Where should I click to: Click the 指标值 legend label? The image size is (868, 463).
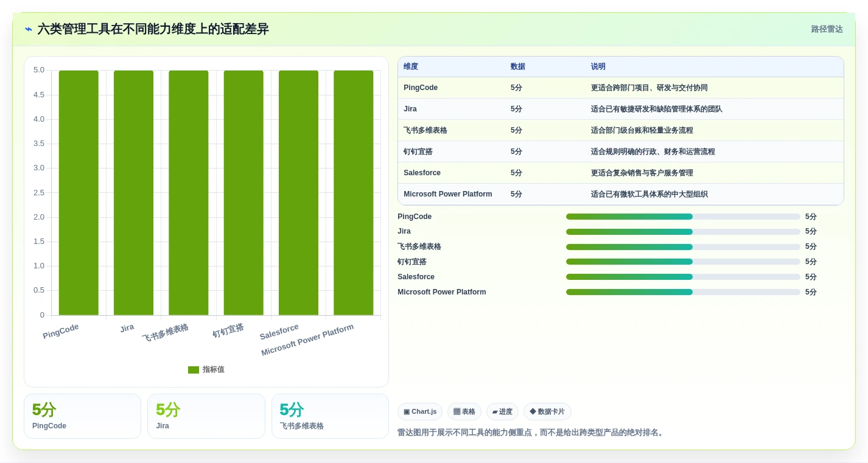213,370
